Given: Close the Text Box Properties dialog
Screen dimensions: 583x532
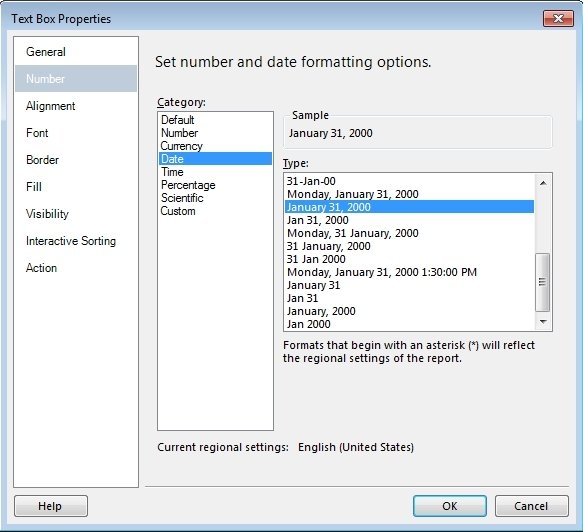Looking at the screenshot, I should [558, 19].
